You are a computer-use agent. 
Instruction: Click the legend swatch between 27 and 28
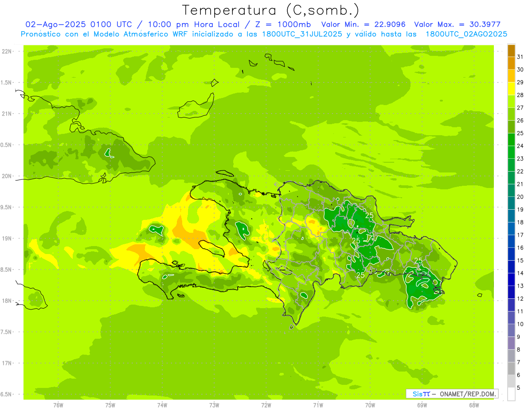(511, 102)
